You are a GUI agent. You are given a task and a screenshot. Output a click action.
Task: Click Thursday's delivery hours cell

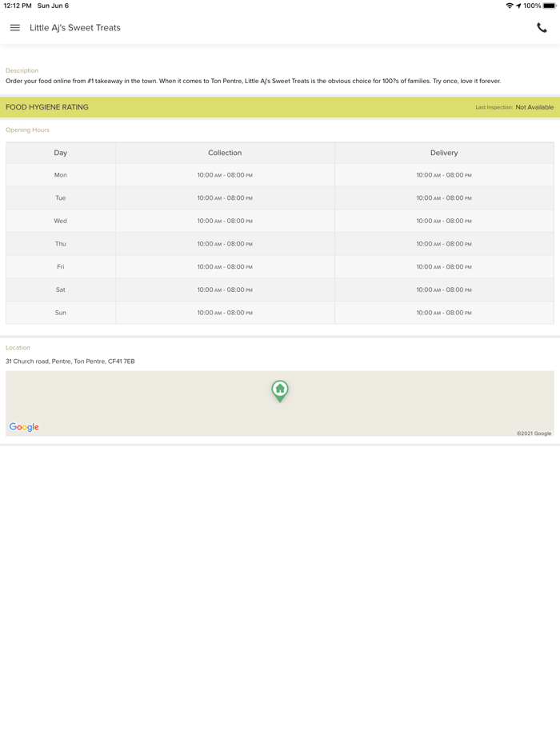pos(444,243)
